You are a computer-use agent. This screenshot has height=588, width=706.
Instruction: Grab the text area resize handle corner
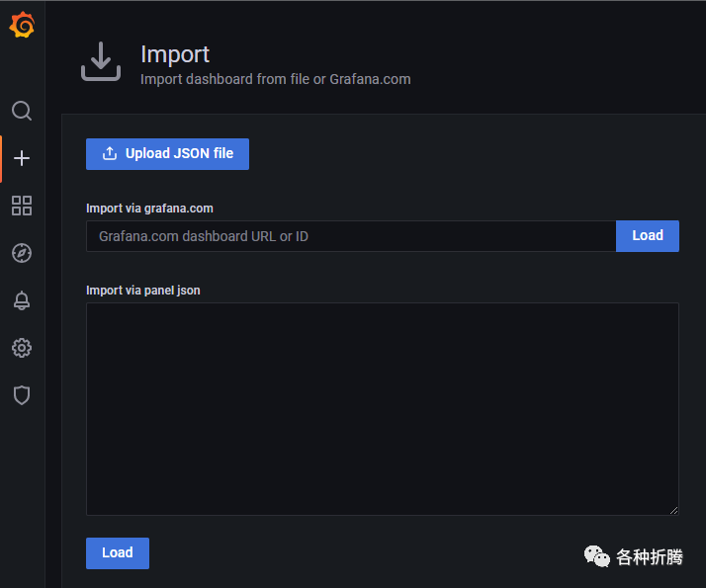674,510
